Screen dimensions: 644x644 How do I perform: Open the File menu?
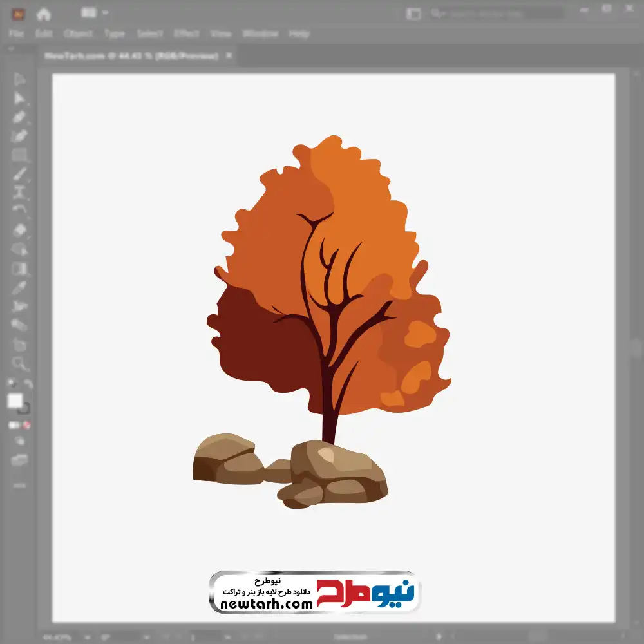pyautogui.click(x=16, y=33)
